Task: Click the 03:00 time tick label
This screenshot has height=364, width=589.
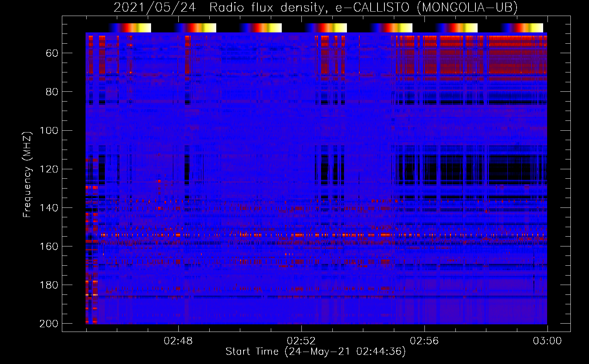Action: coord(548,341)
